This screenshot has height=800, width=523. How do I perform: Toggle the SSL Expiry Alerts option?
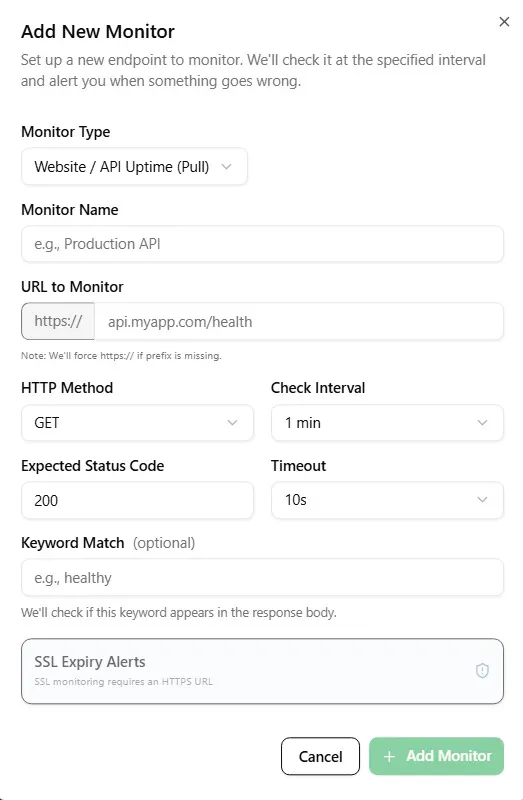(x=262, y=671)
